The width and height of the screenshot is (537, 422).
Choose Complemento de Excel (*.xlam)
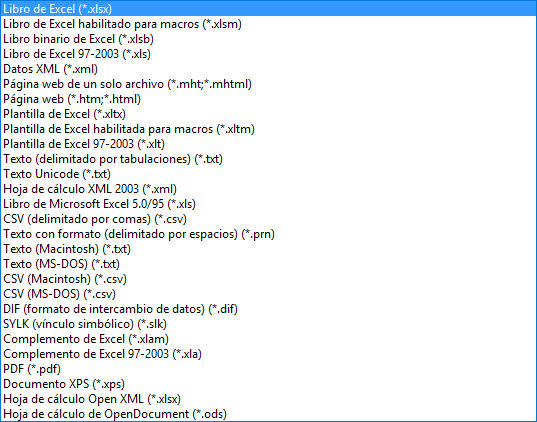click(x=268, y=339)
